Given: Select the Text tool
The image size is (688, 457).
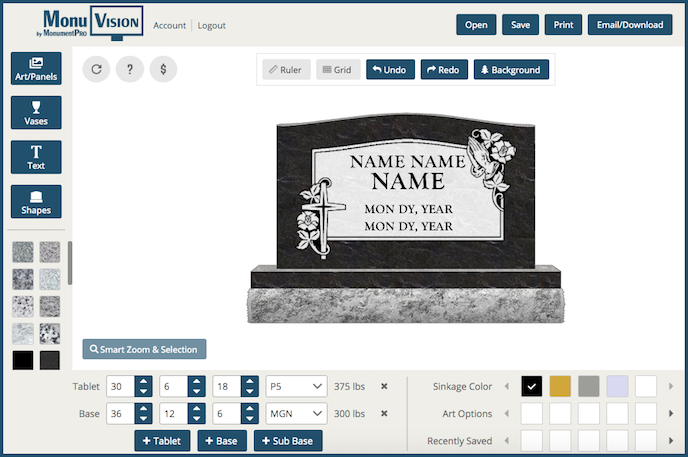Looking at the screenshot, I should (x=36, y=157).
